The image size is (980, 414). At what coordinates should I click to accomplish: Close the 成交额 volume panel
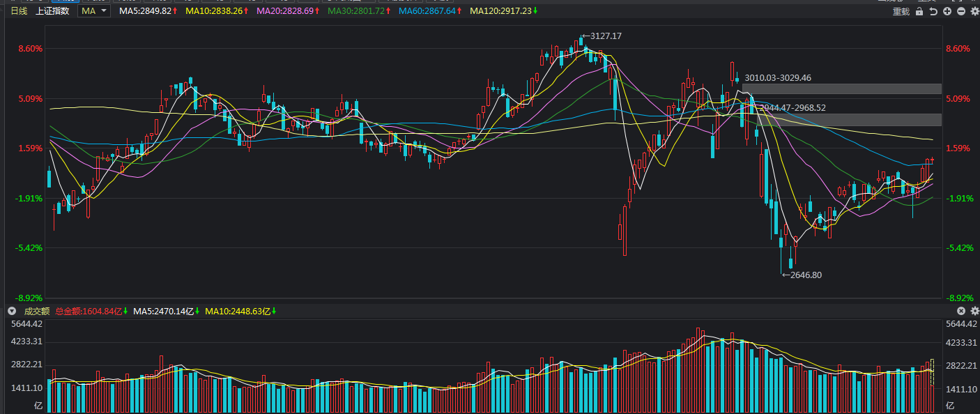[x=960, y=311]
